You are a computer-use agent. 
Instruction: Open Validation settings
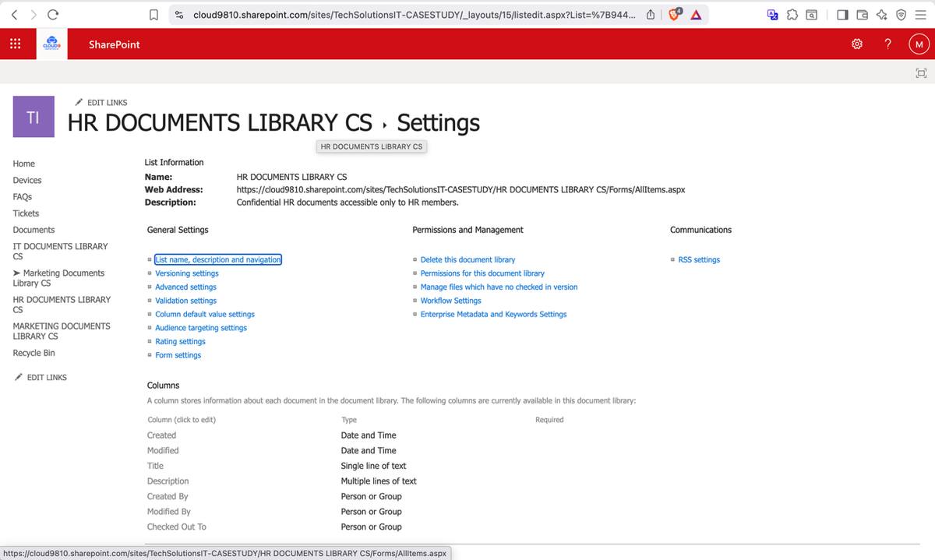185,301
